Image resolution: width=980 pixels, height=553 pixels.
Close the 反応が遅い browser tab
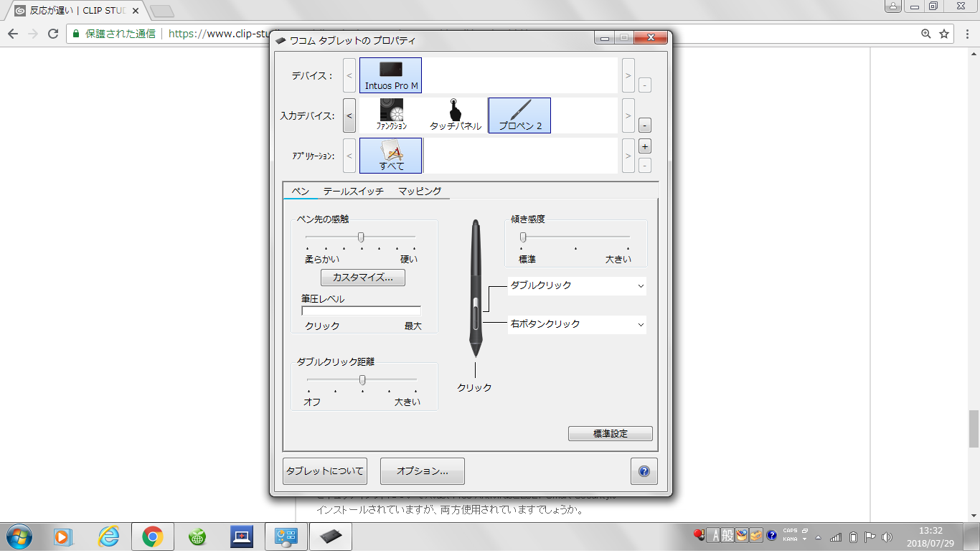136,11
